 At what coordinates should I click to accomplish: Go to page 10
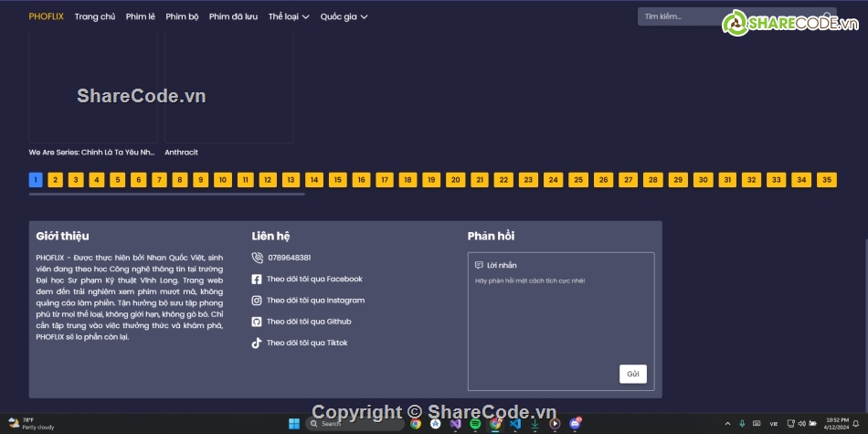pyautogui.click(x=223, y=180)
